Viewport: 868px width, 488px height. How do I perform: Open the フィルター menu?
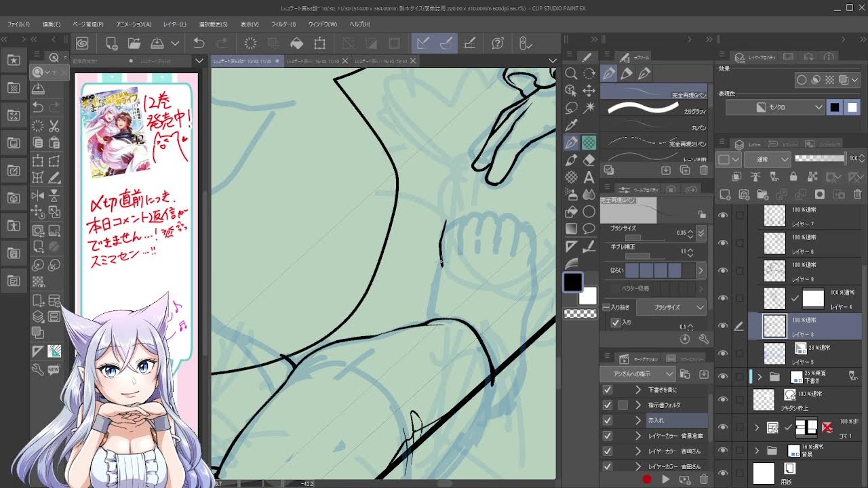[283, 24]
